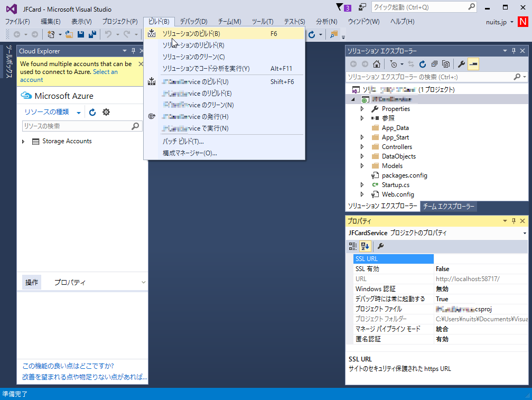
Task: Click the resource search magnifier icon
Action: [135, 126]
